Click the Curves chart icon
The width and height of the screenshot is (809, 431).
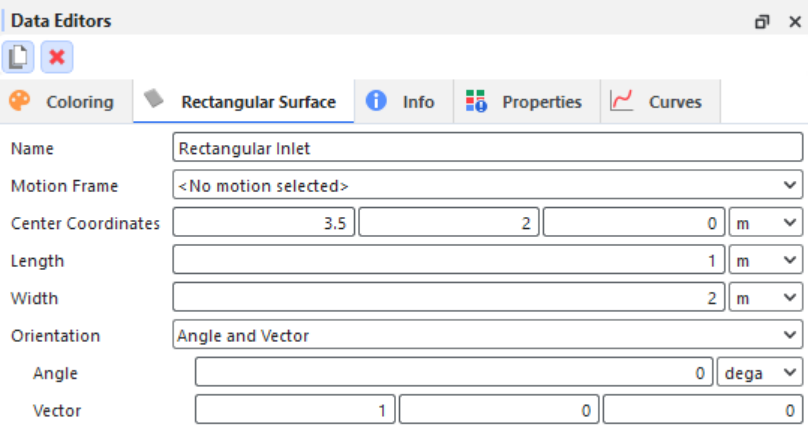(622, 101)
